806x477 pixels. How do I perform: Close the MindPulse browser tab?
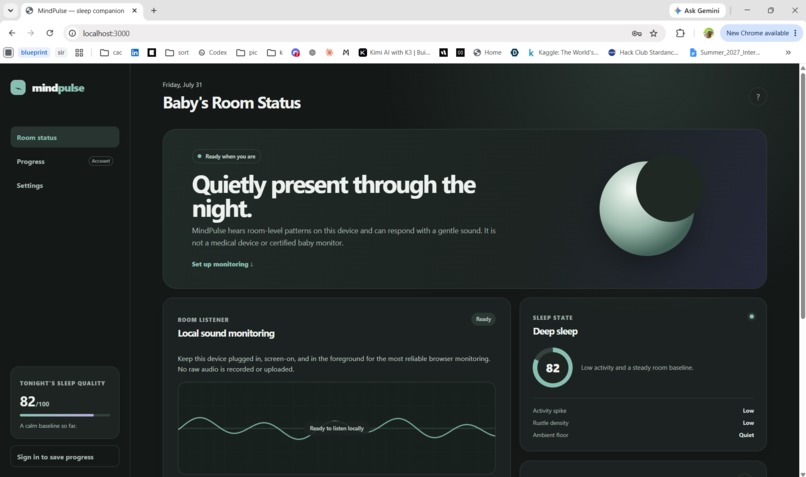coord(135,11)
